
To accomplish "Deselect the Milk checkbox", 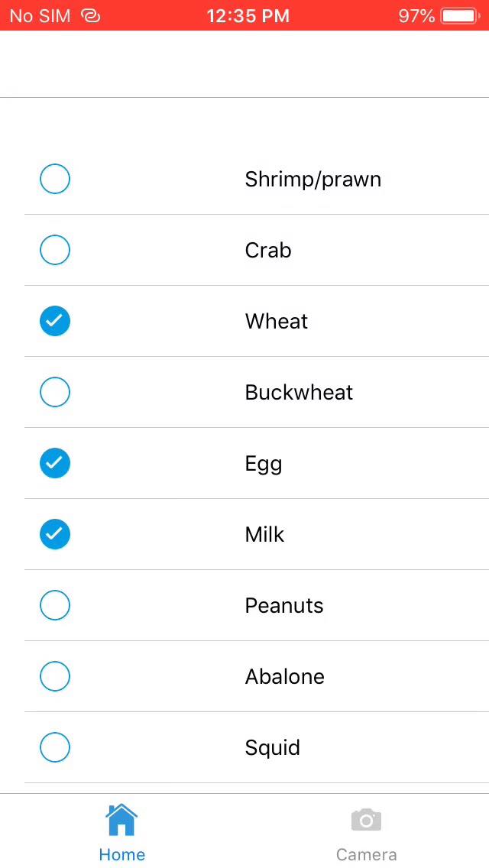I will [x=55, y=534].
